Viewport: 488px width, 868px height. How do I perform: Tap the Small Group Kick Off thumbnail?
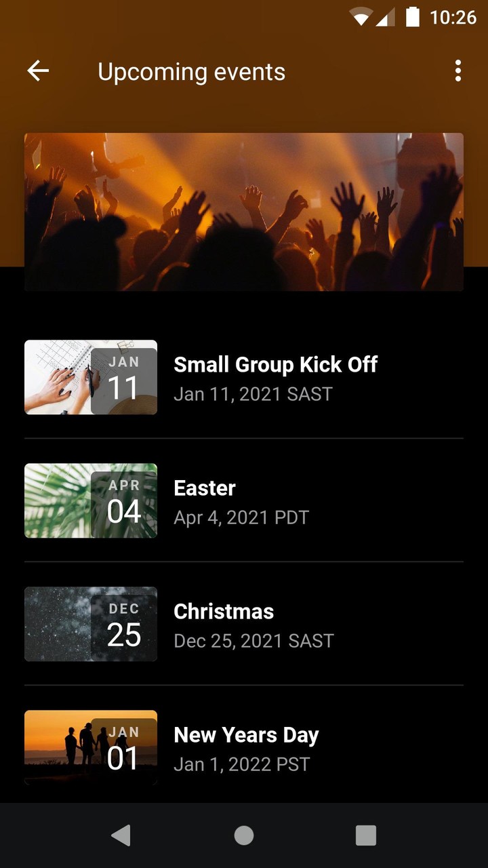(91, 377)
